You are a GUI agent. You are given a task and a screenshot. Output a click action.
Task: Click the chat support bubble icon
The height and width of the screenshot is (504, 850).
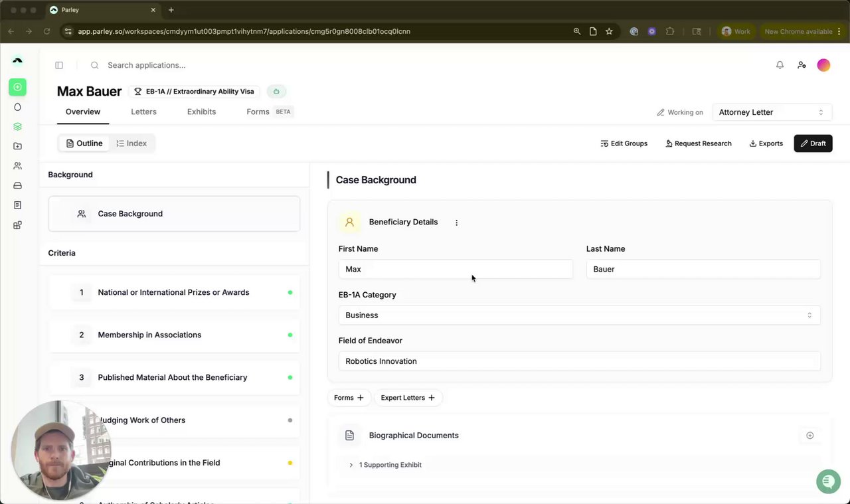pos(827,481)
